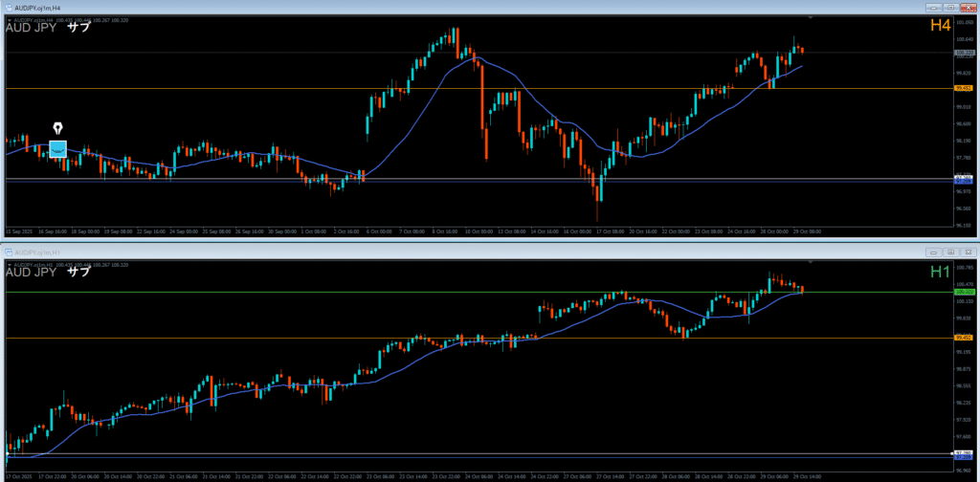The width and height of the screenshot is (980, 482).
Task: Maximize the H1 chart window
Action: (949, 252)
